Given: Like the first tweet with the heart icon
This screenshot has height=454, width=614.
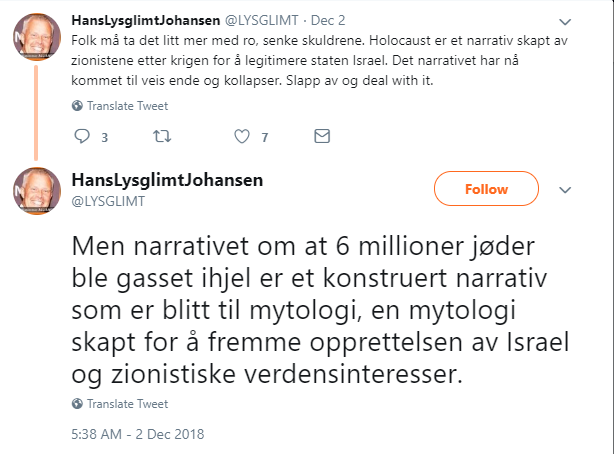Looking at the screenshot, I should pos(241,136).
